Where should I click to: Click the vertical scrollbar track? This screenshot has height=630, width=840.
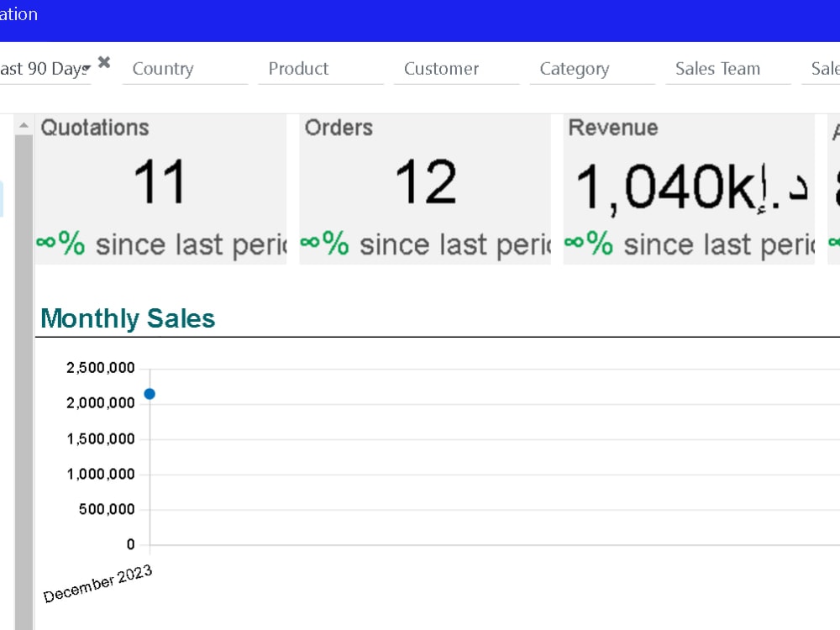[24, 382]
